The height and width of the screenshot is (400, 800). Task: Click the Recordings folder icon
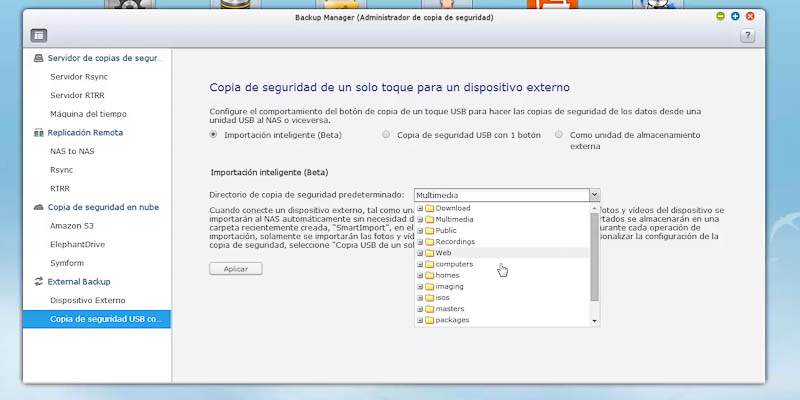(x=429, y=242)
